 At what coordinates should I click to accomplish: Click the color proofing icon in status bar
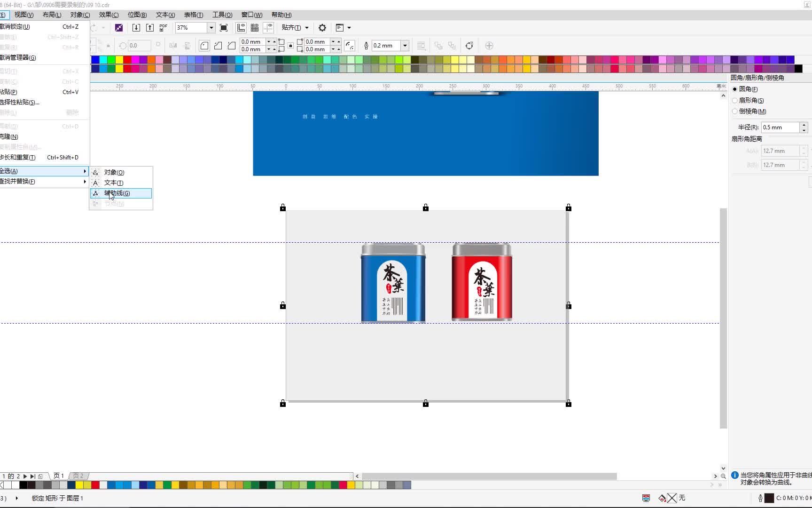(646, 498)
